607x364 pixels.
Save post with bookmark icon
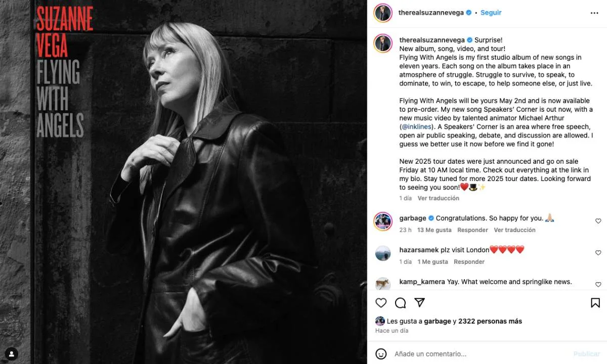(x=595, y=303)
